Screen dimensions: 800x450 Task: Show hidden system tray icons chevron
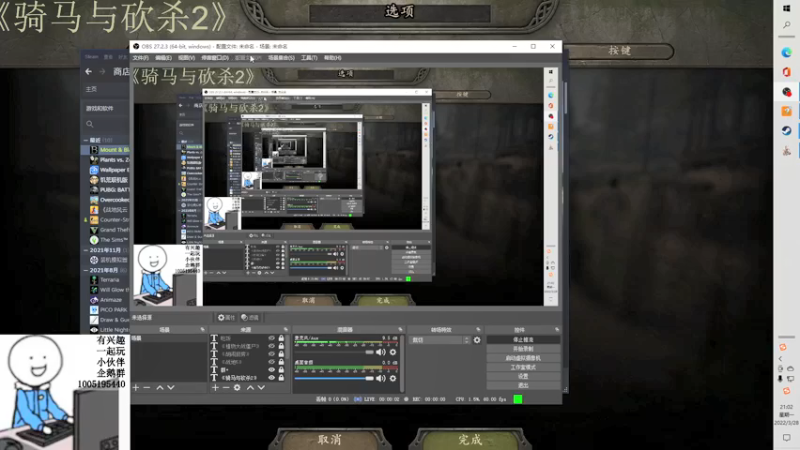(x=781, y=359)
